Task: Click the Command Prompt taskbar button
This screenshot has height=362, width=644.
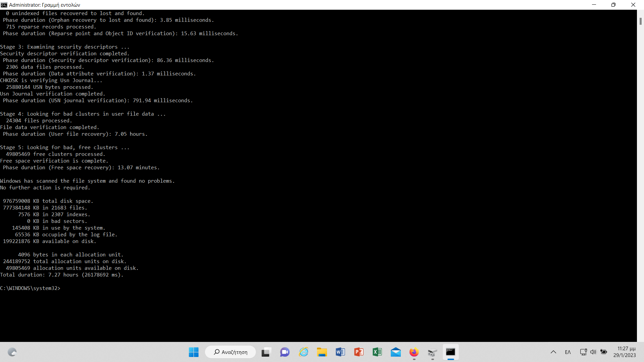Action: pyautogui.click(x=450, y=352)
